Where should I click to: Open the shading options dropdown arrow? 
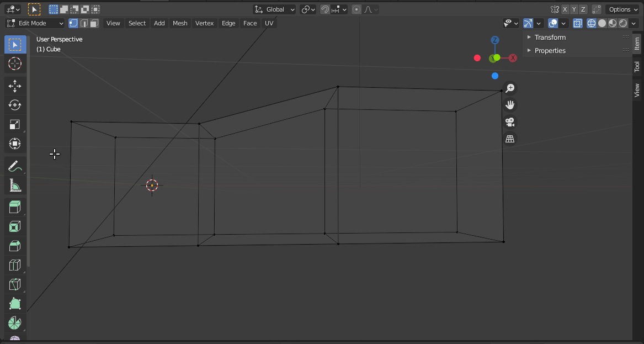click(x=634, y=23)
